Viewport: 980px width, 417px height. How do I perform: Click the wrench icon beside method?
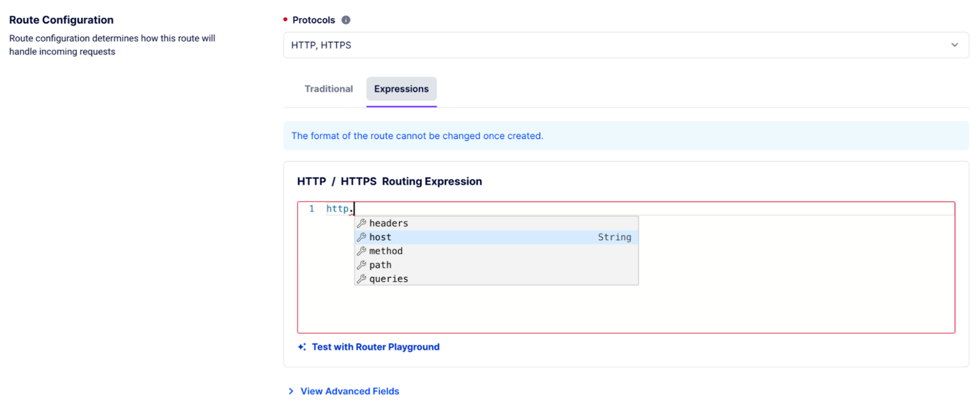(361, 251)
